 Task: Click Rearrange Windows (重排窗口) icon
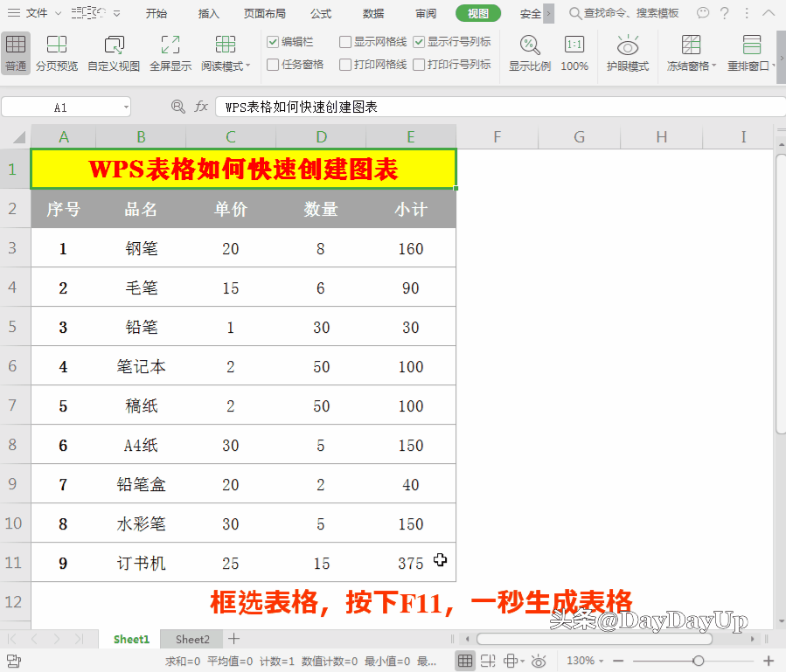(751, 45)
